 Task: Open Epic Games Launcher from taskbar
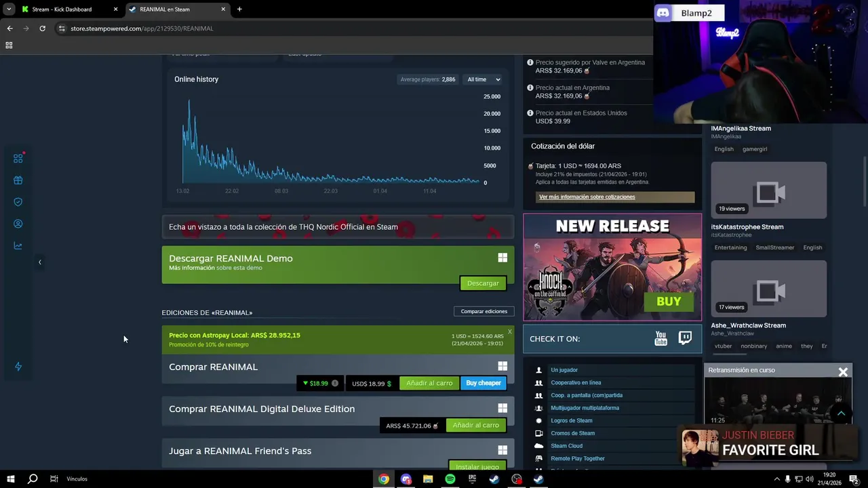point(472,479)
